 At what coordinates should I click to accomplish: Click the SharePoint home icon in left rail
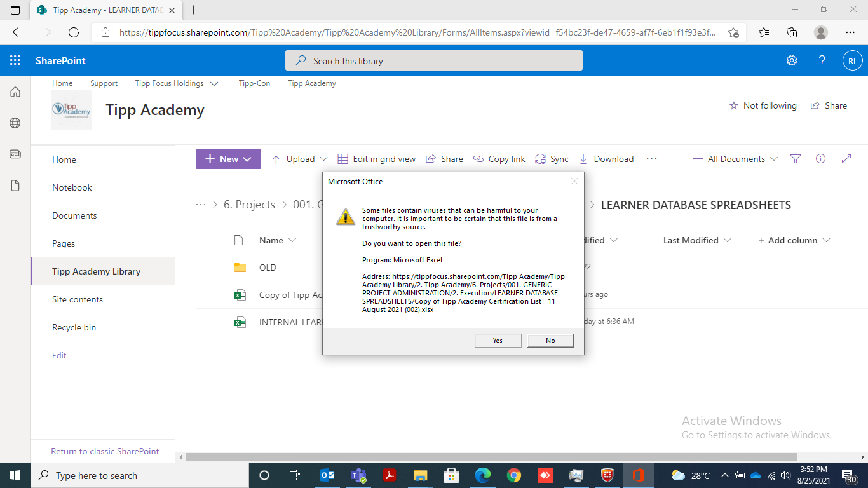click(15, 92)
